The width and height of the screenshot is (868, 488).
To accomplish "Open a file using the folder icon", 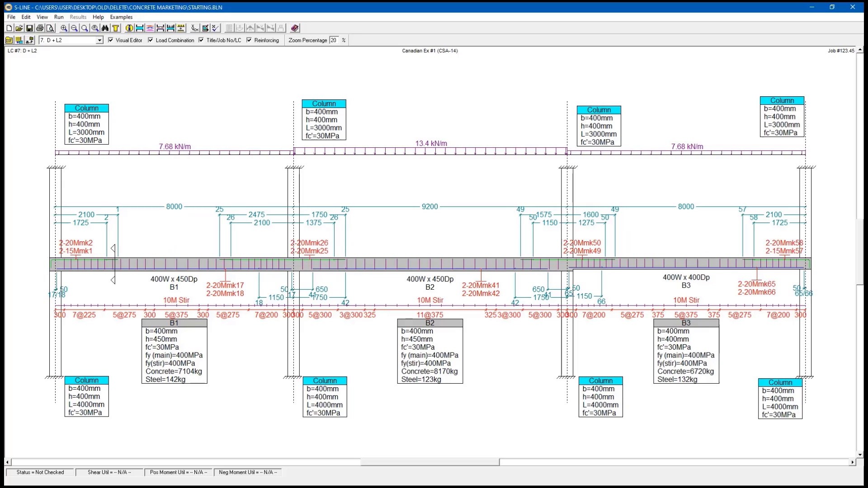I will pos(19,28).
